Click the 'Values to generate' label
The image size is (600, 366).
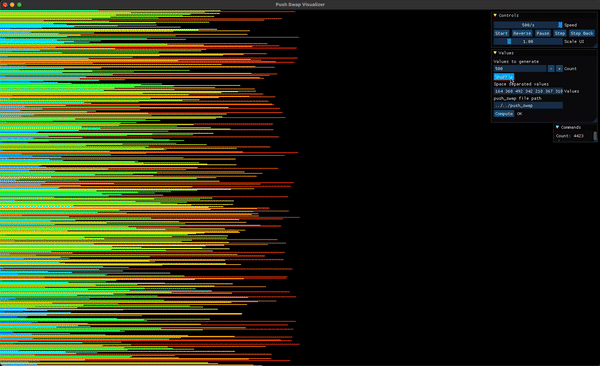pyautogui.click(x=516, y=61)
